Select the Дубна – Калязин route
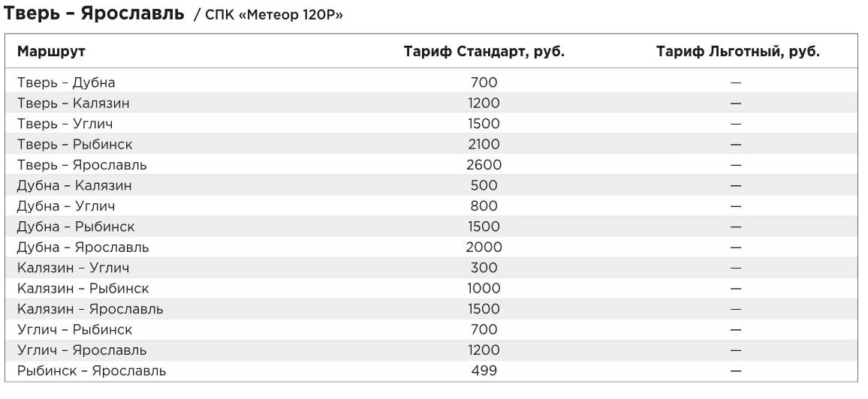Viewport: 868px width, 399px height. tap(74, 185)
